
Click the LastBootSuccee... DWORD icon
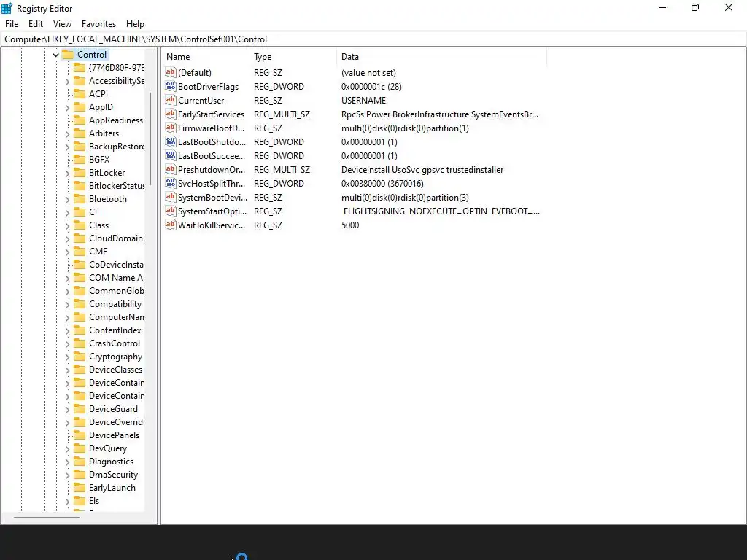click(171, 155)
